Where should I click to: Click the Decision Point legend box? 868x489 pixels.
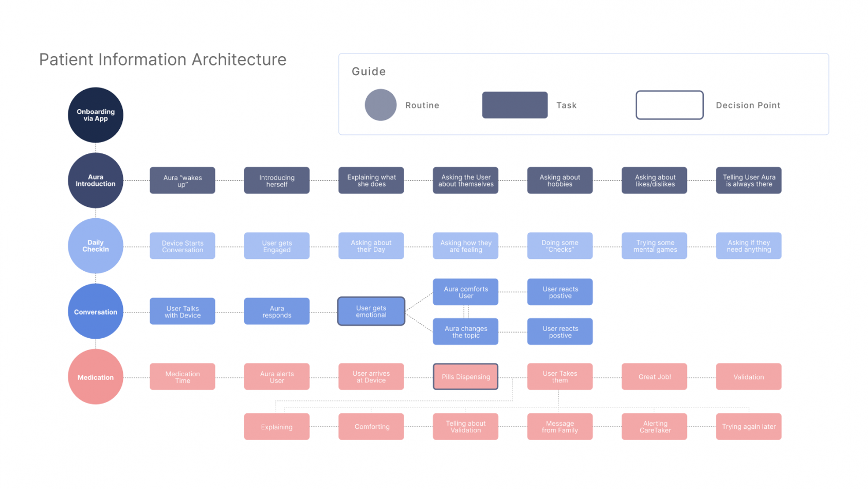[670, 105]
